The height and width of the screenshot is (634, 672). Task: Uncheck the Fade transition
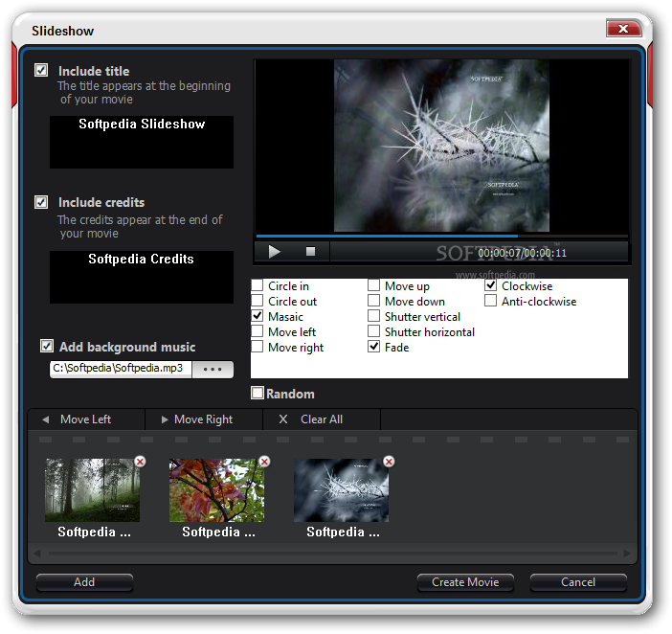point(373,348)
